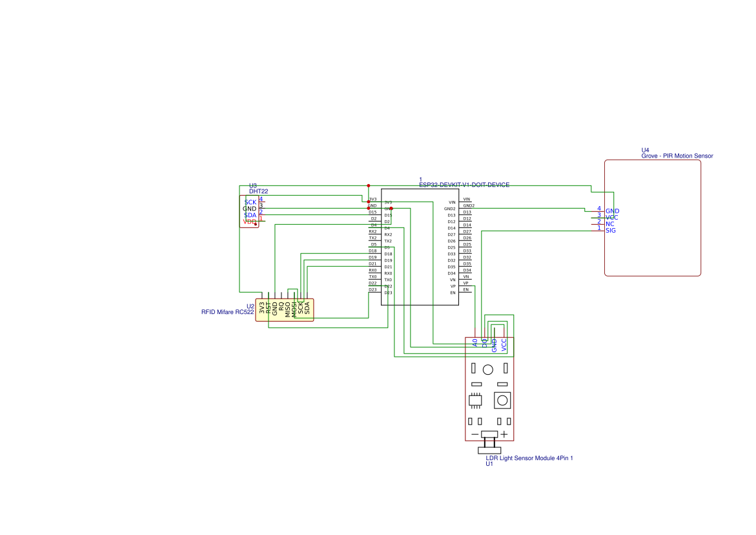756x535 pixels.
Task: Click the plain round circle near LDR module top
Action: click(x=488, y=370)
